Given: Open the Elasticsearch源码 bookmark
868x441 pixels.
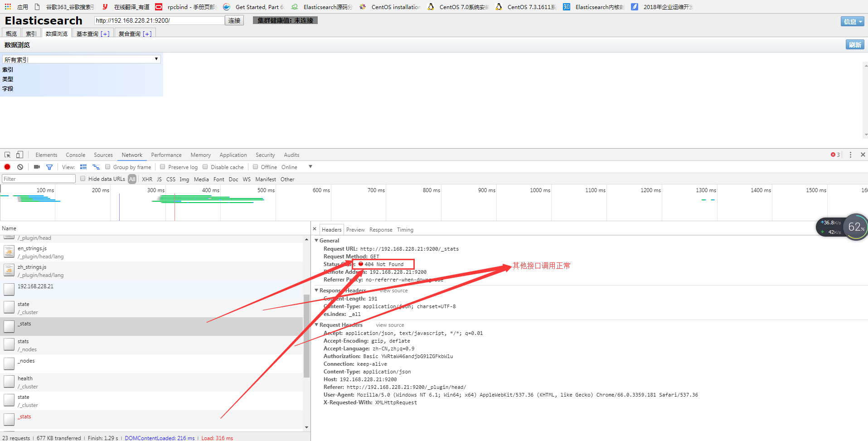Looking at the screenshot, I should (322, 7).
